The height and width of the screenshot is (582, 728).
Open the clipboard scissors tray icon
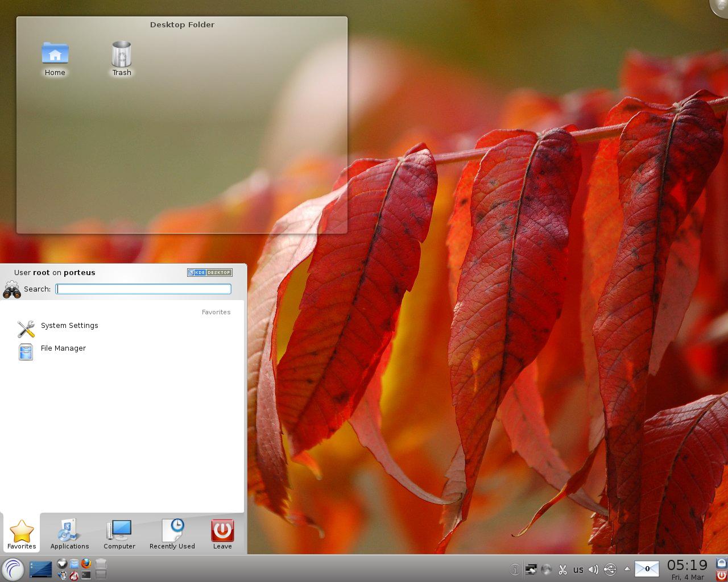562,569
